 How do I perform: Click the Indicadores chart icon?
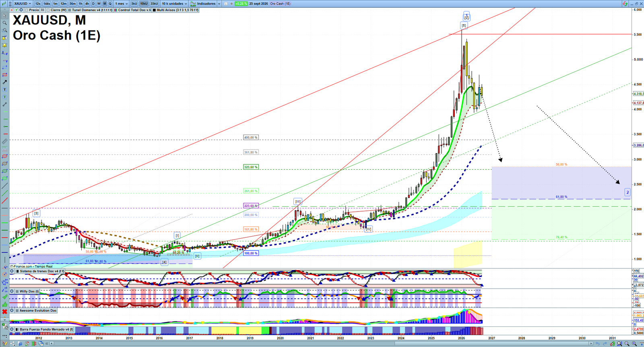(193, 4)
